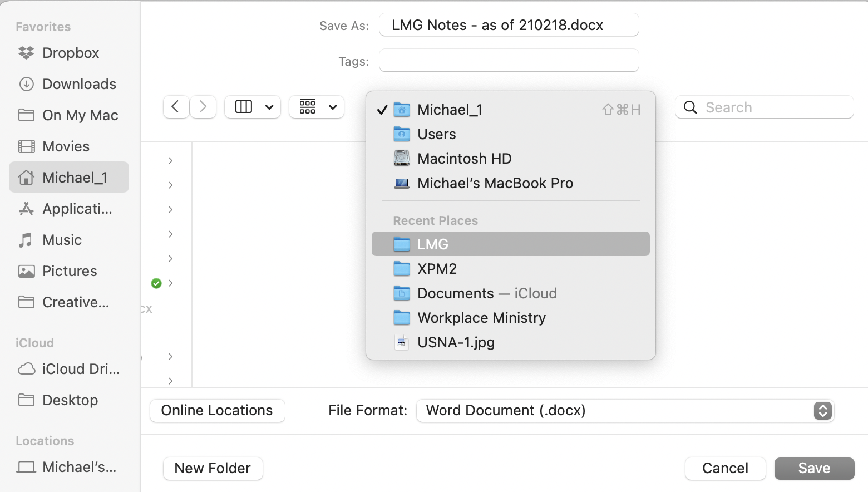Viewport: 868px width, 492px height.
Task: Select Macintosh HD in location menu
Action: click(x=511, y=159)
